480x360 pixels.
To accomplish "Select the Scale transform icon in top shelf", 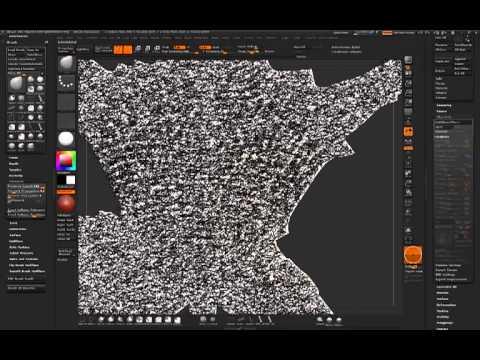I will coord(147,49).
